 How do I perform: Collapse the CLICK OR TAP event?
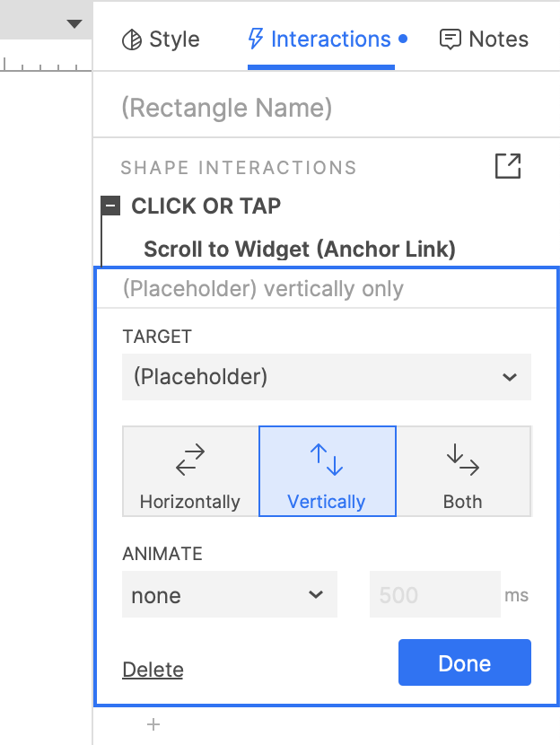111,206
